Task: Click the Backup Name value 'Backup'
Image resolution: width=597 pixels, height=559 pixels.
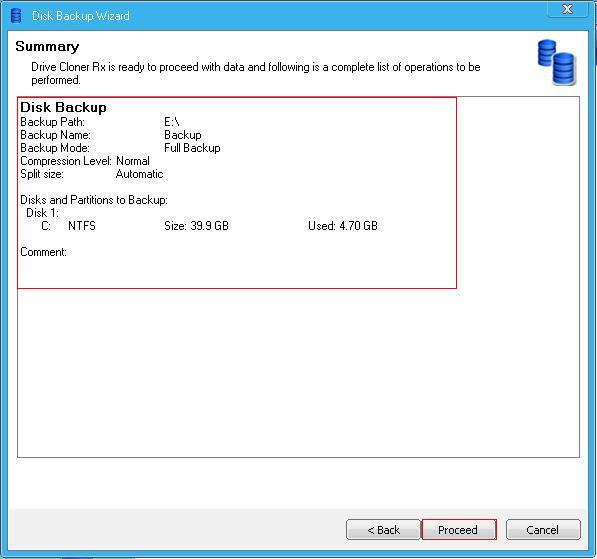Action: [x=183, y=135]
